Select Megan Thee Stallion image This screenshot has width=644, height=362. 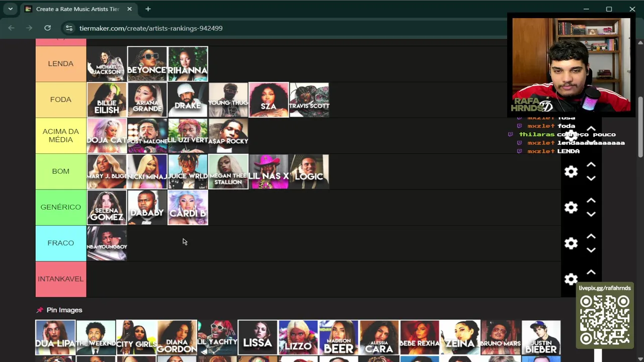coord(228,171)
